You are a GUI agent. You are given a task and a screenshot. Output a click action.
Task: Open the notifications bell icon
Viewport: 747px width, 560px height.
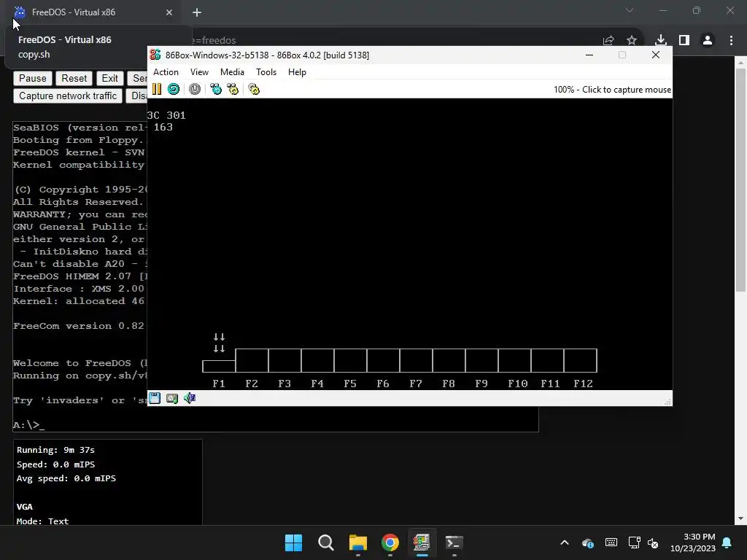coord(727,542)
